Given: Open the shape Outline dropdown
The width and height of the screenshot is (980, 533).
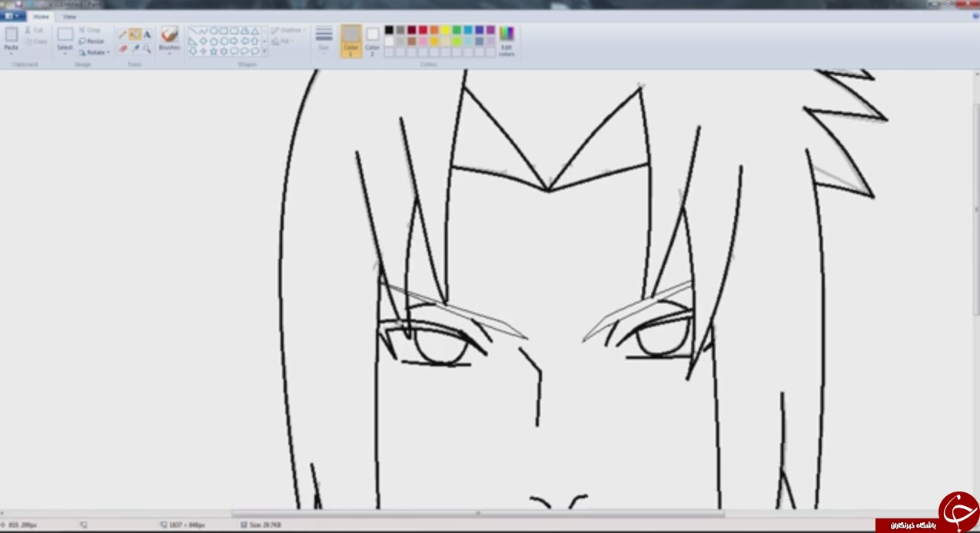Looking at the screenshot, I should 288,31.
